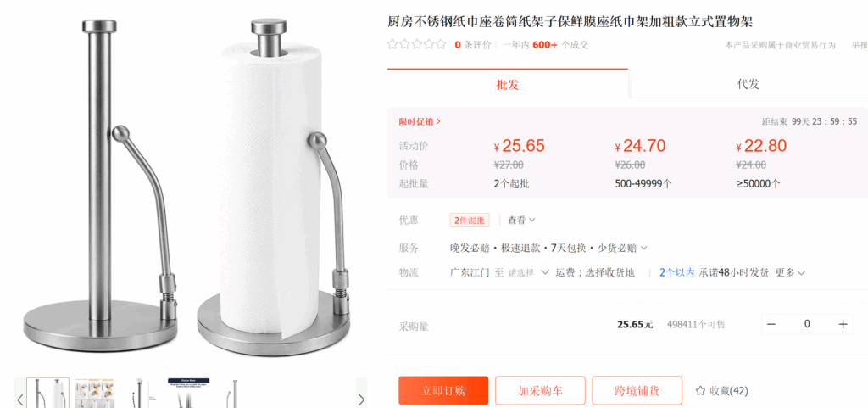Open the 请选择 destination dropdown
The width and height of the screenshot is (868, 408).
click(x=528, y=272)
